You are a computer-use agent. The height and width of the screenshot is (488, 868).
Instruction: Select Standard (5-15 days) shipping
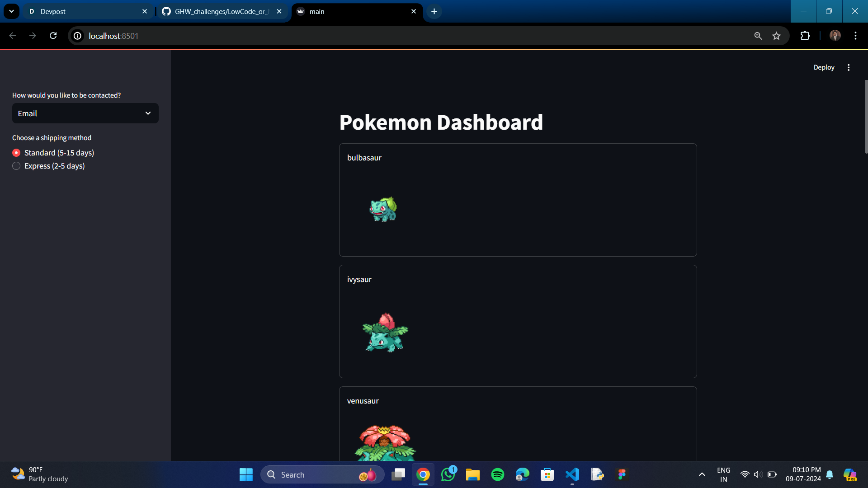click(x=16, y=153)
